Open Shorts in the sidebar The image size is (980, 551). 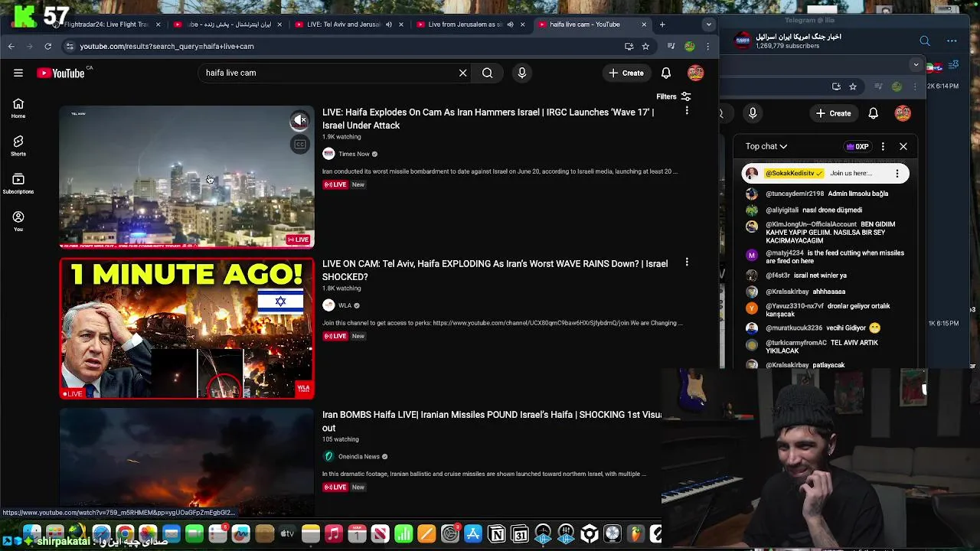pyautogui.click(x=18, y=145)
